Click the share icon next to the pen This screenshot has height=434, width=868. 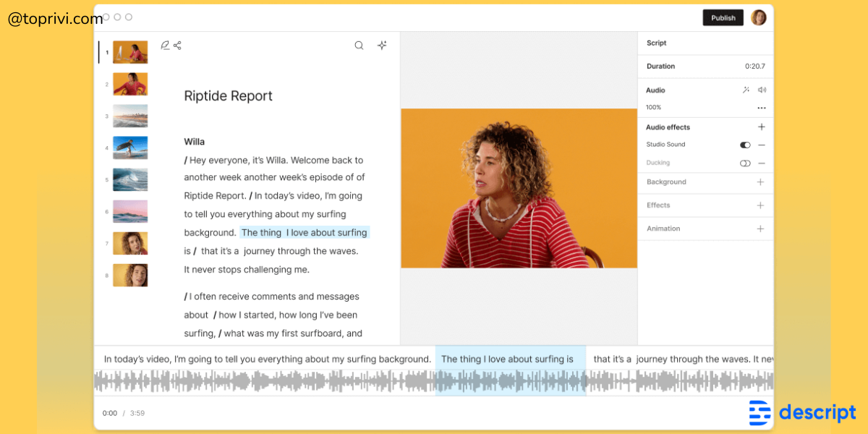(x=177, y=45)
